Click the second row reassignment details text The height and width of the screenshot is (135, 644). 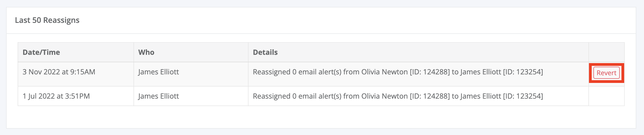398,96
